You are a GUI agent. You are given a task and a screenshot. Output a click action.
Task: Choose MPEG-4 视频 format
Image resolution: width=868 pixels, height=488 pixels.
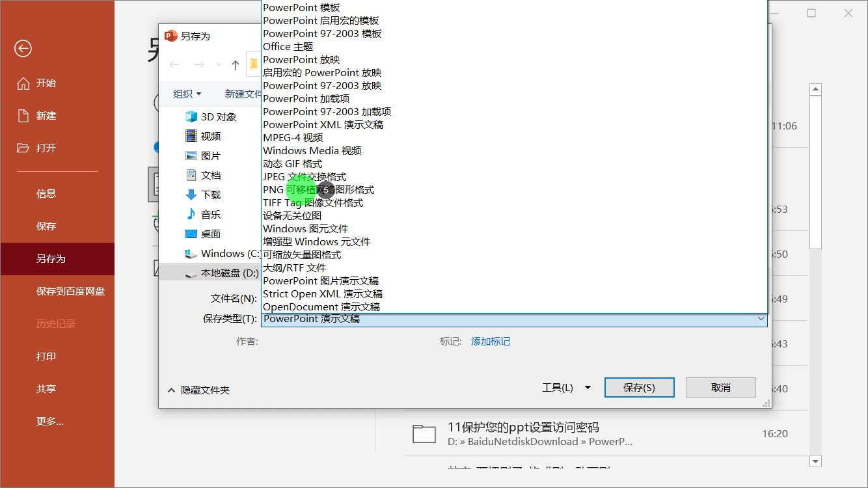[x=514, y=138]
